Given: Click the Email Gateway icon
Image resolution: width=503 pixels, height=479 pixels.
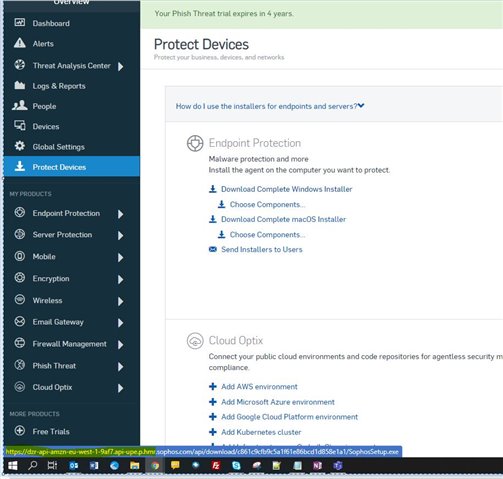Looking at the screenshot, I should [20, 321].
